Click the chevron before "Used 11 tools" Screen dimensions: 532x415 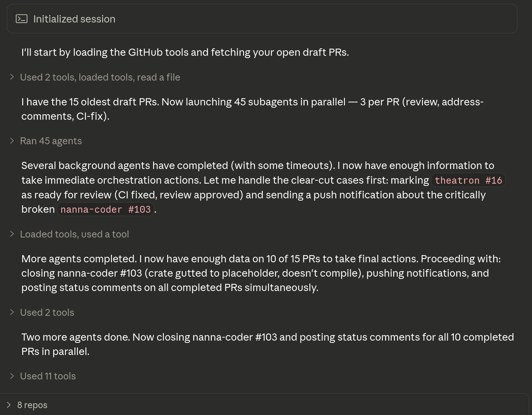tap(12, 376)
